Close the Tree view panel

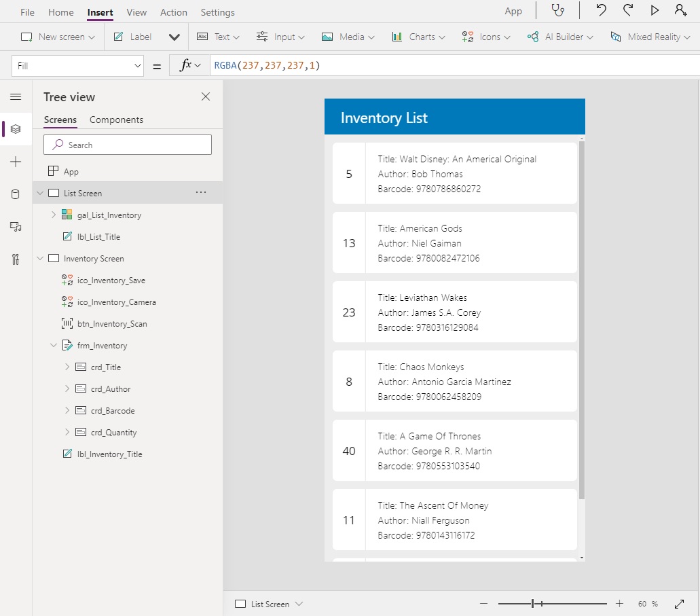(x=206, y=97)
